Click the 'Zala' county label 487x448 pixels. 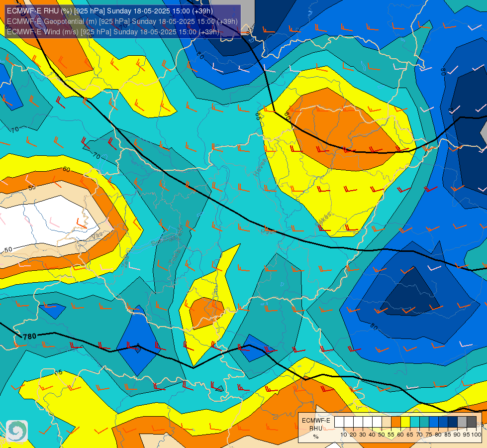(125, 261)
